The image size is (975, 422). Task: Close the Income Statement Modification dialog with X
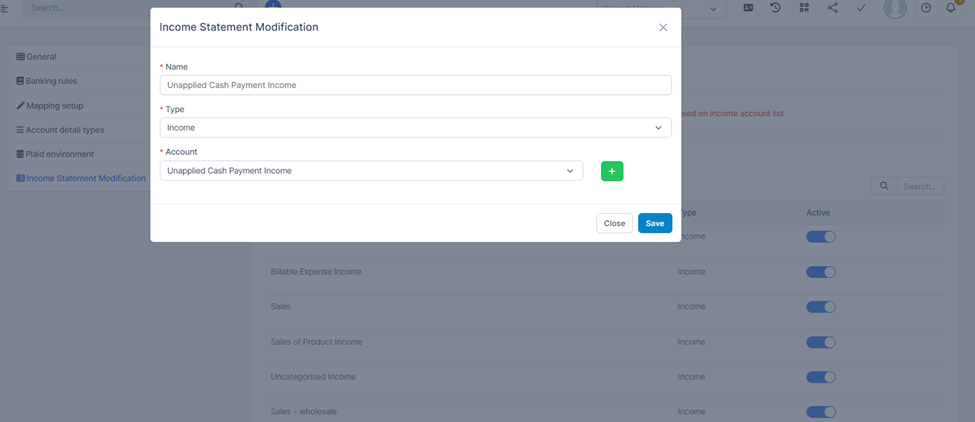(x=663, y=28)
